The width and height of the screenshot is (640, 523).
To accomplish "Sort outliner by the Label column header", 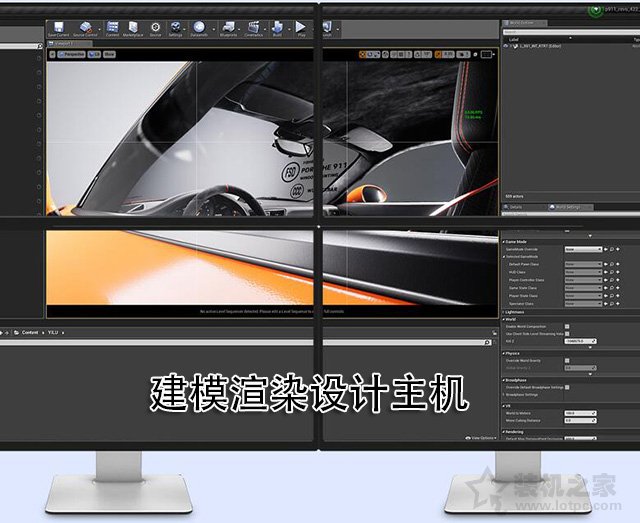I will 514,40.
